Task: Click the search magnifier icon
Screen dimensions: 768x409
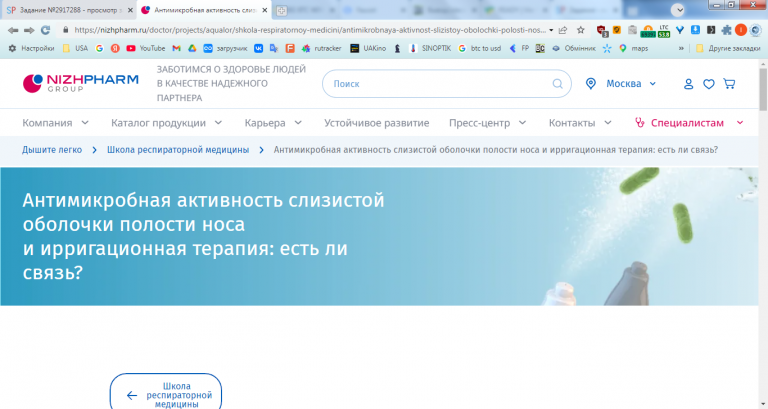Action: pyautogui.click(x=557, y=84)
